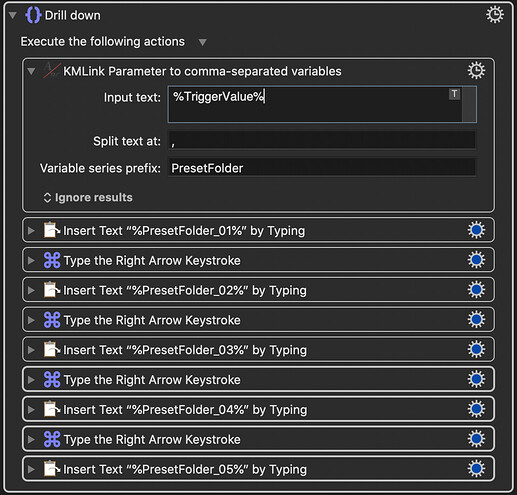The image size is (517, 495).
Task: Expand the Insert Text PresetFolder_02 action
Action: tap(31, 290)
